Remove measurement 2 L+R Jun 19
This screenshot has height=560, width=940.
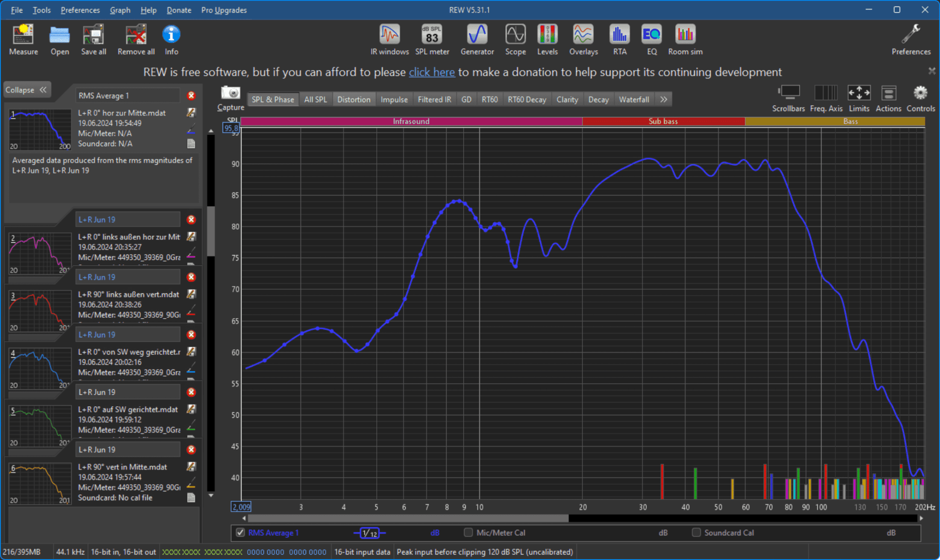(191, 219)
